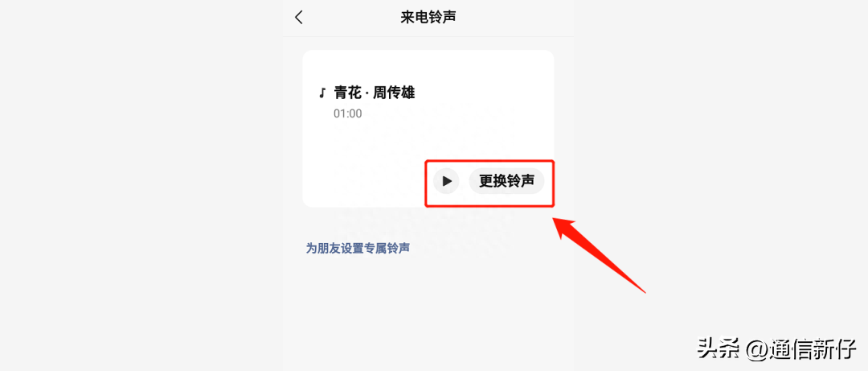
Task: Click the @通信新仔 author watermark
Action: click(801, 348)
